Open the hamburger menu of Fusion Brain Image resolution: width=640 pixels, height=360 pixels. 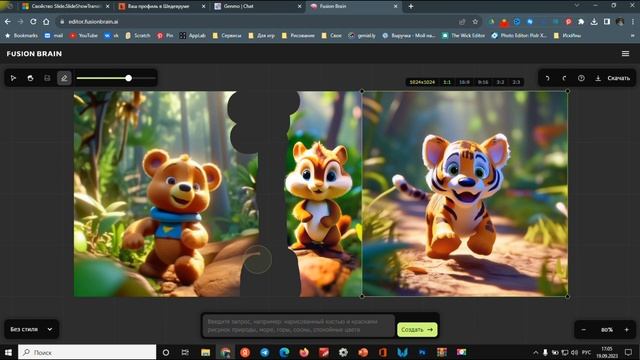[x=625, y=53]
